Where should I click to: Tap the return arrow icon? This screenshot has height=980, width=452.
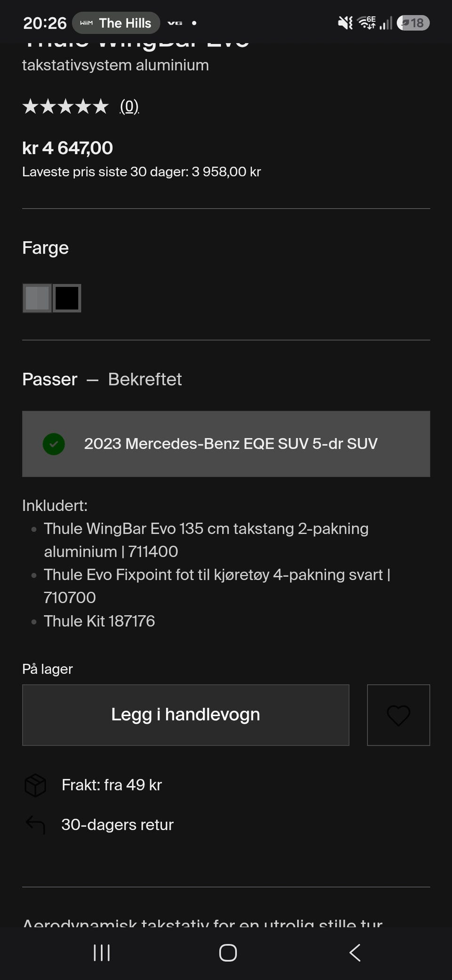point(35,825)
